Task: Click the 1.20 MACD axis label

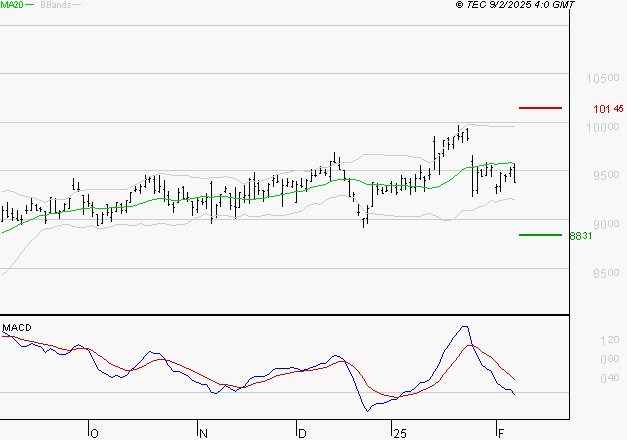Action: [609, 340]
